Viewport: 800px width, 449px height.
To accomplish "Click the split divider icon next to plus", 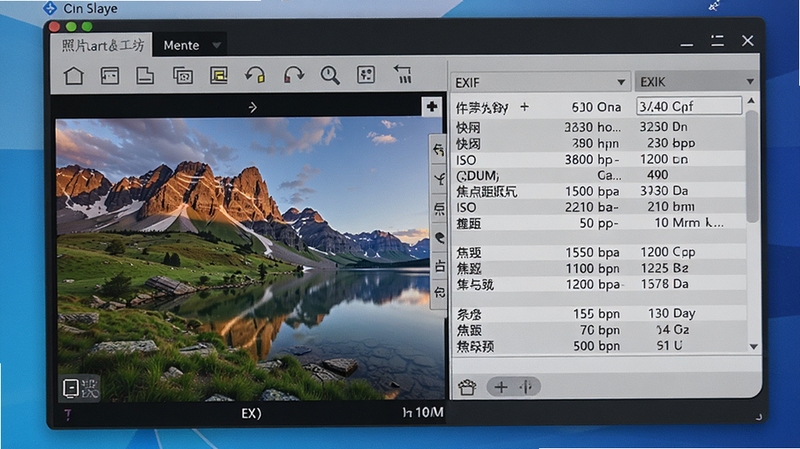I will (526, 387).
